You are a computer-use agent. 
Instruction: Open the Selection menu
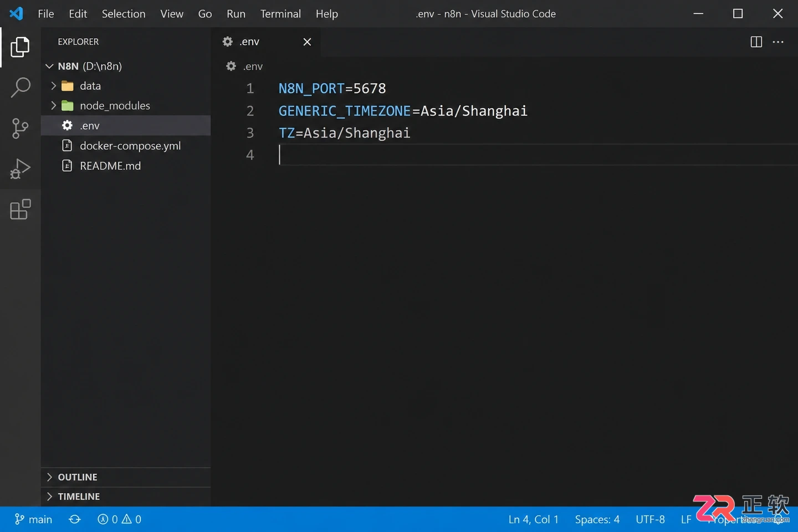coord(124,14)
